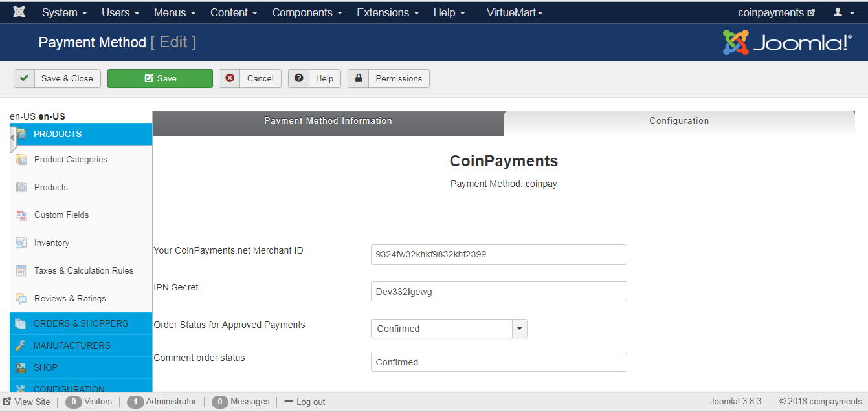Viewport: 868px width, 412px height.
Task: Open Inventory in sidebar
Action: pos(52,243)
